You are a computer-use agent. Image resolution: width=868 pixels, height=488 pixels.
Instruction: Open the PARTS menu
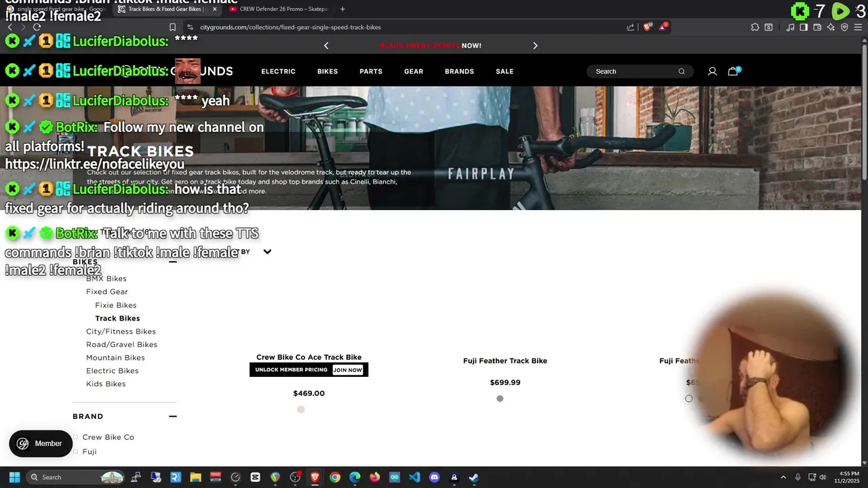tap(371, 71)
